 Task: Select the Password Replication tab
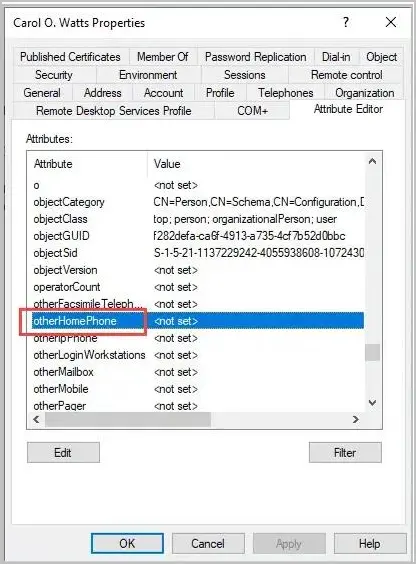pos(256,57)
